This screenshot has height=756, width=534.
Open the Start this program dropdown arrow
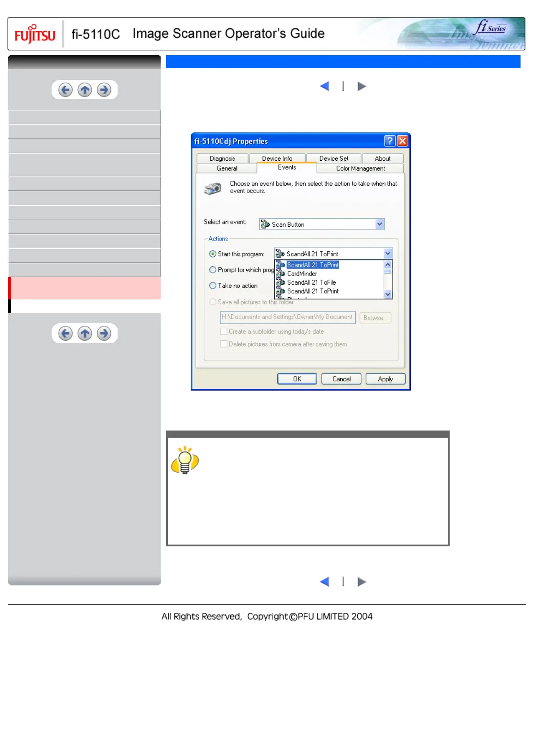[x=388, y=254]
